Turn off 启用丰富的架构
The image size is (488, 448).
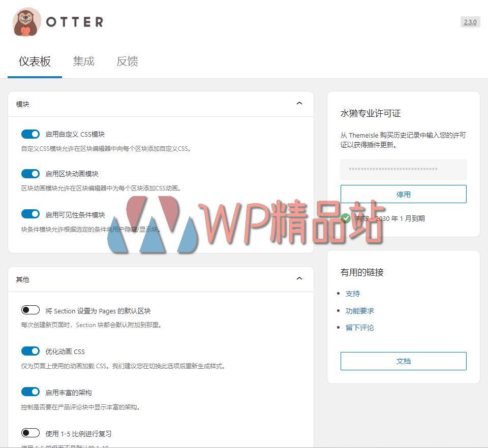pyautogui.click(x=30, y=391)
